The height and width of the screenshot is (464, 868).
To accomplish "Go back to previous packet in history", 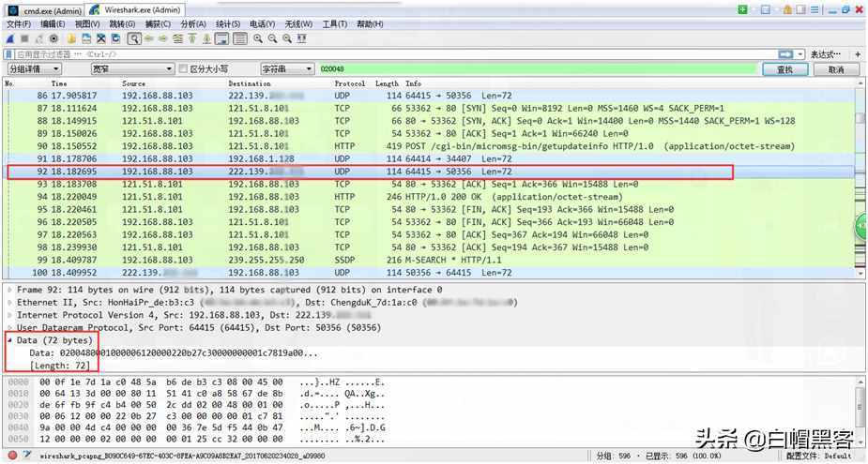I will coord(148,38).
